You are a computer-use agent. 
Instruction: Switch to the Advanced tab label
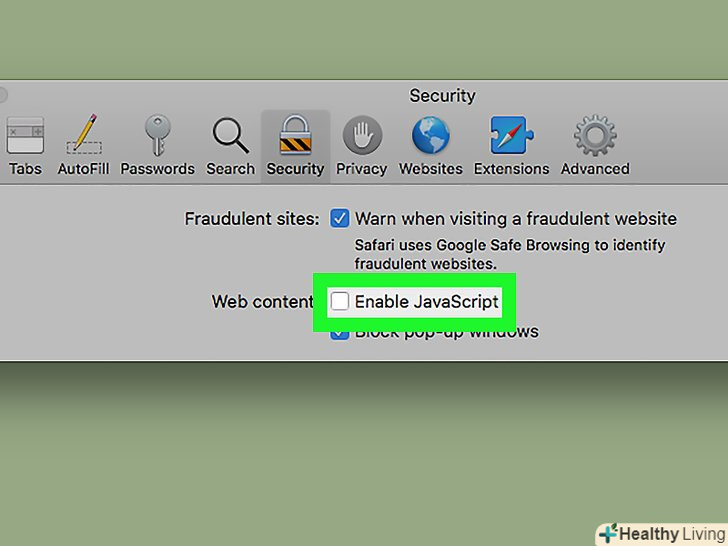point(595,169)
